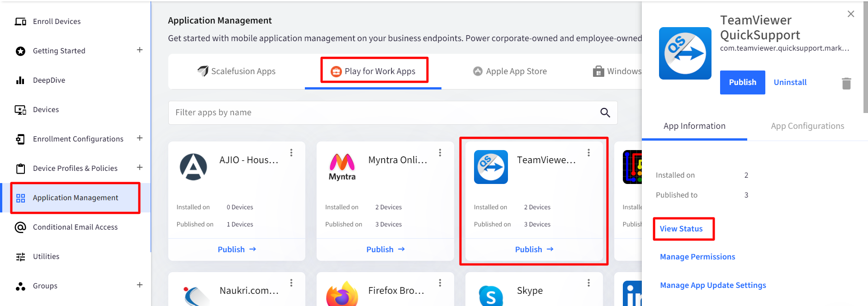
Task: Click Utilities sliders icon
Action: point(20,257)
